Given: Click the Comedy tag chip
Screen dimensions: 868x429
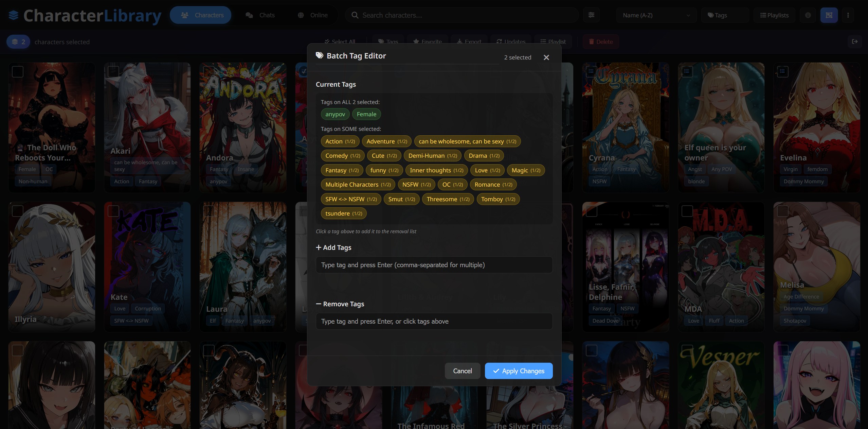Looking at the screenshot, I should 343,156.
